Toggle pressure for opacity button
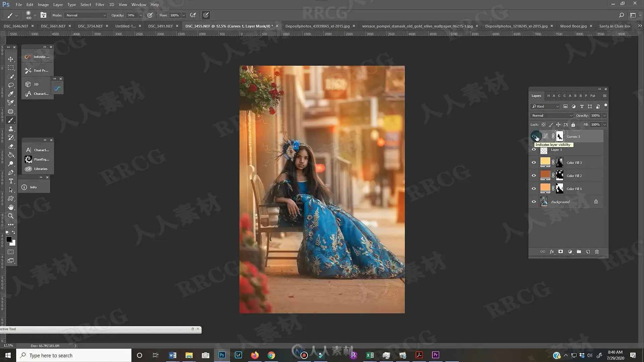644x362 pixels. pos(150,15)
